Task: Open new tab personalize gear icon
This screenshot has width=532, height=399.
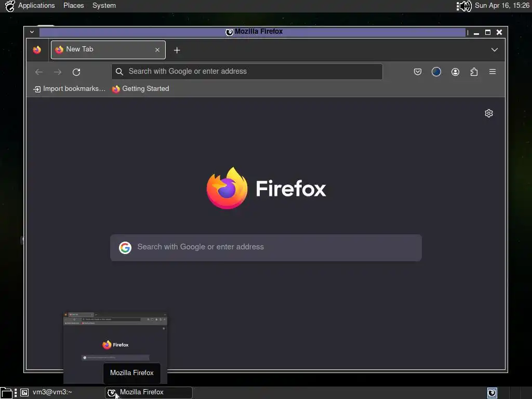Action: coord(488,113)
